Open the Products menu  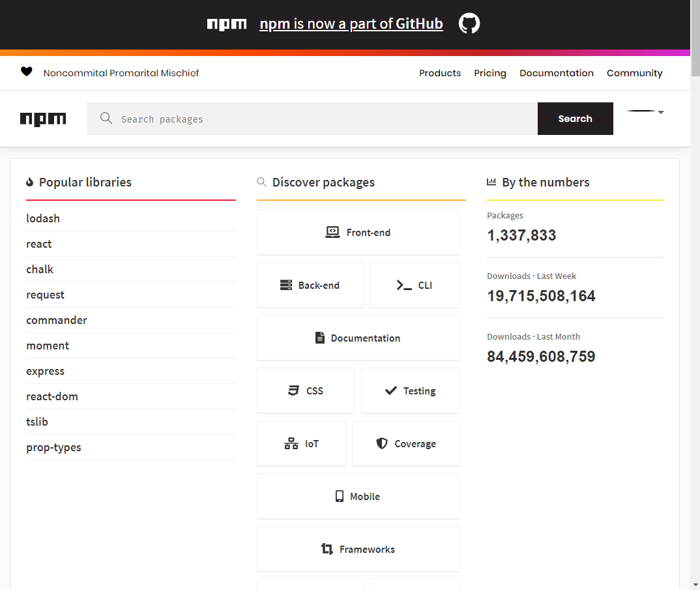coord(440,73)
